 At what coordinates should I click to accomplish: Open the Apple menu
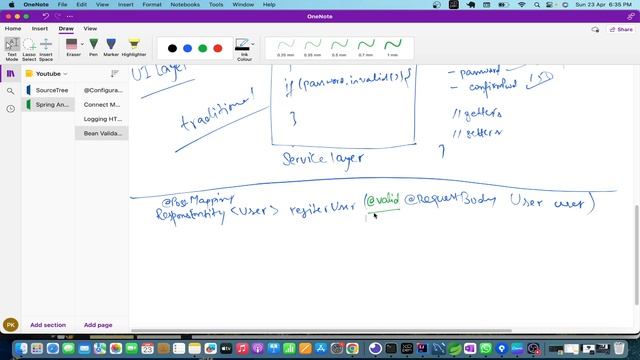(x=11, y=4)
